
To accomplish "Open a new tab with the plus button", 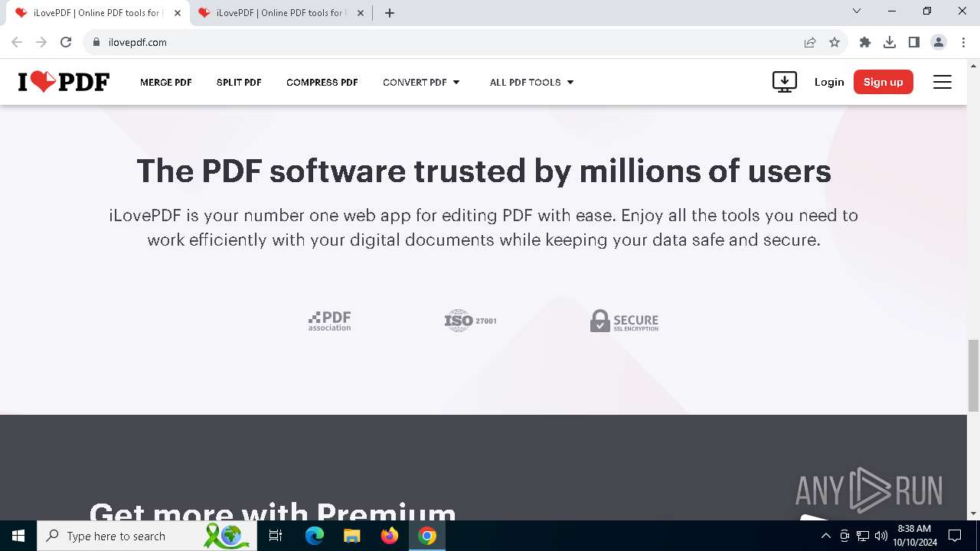I will [x=390, y=12].
